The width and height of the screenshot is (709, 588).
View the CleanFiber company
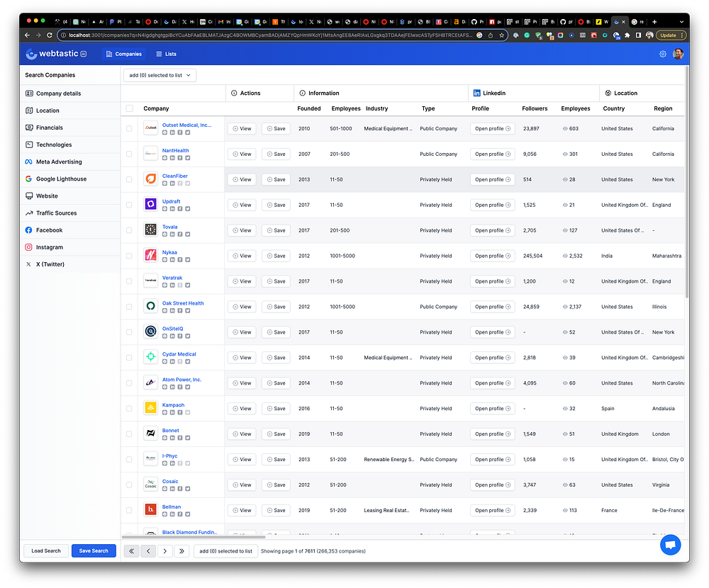pos(242,179)
